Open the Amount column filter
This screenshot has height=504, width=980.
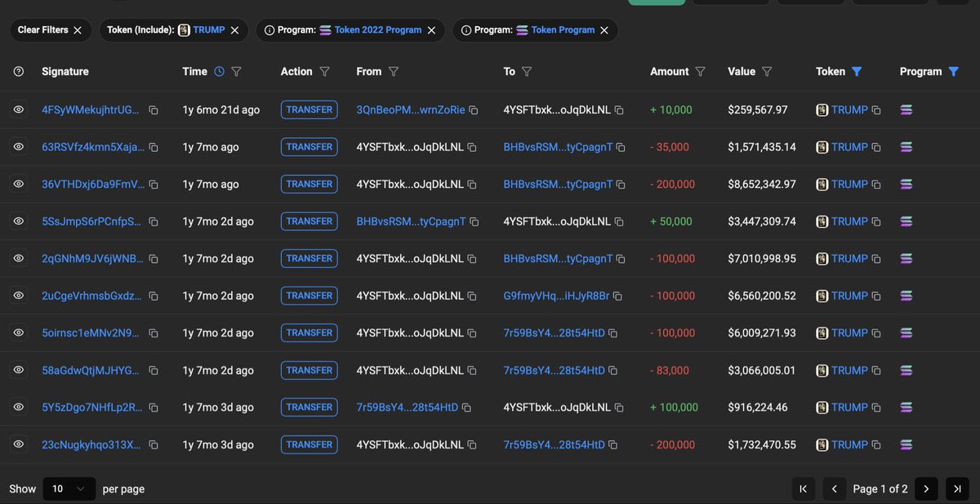tap(700, 72)
